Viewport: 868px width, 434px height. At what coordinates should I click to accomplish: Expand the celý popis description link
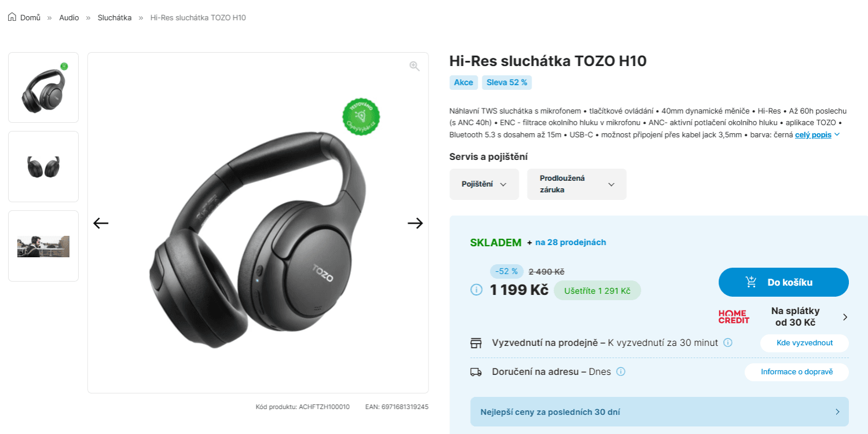[x=817, y=134]
